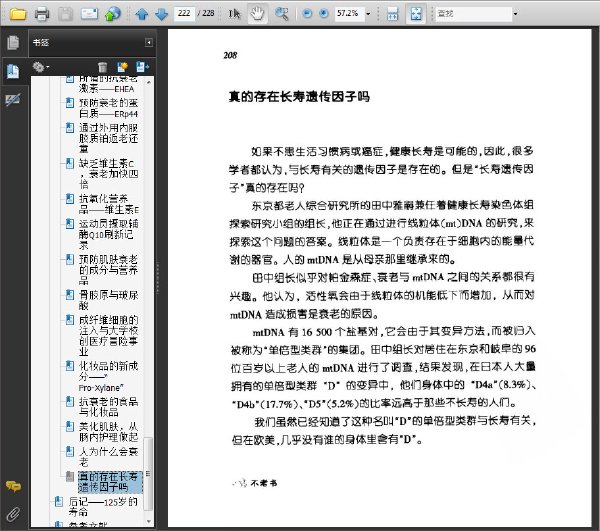This screenshot has height=531, width=600.
Task: Toggle fit-page view mode button
Action: point(416,14)
